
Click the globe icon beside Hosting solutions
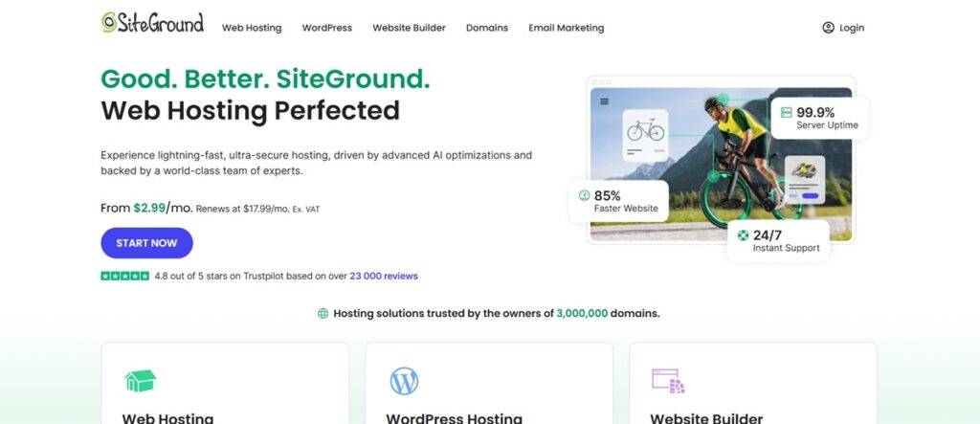point(323,313)
